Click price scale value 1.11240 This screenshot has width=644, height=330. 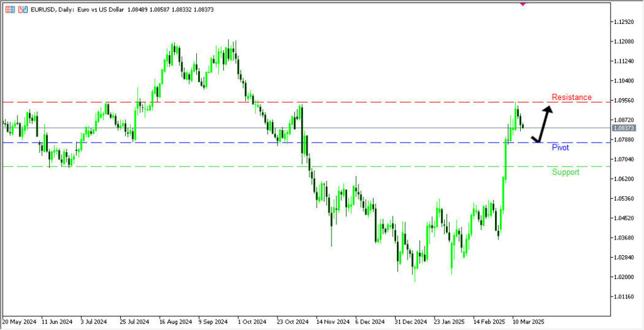coord(623,61)
